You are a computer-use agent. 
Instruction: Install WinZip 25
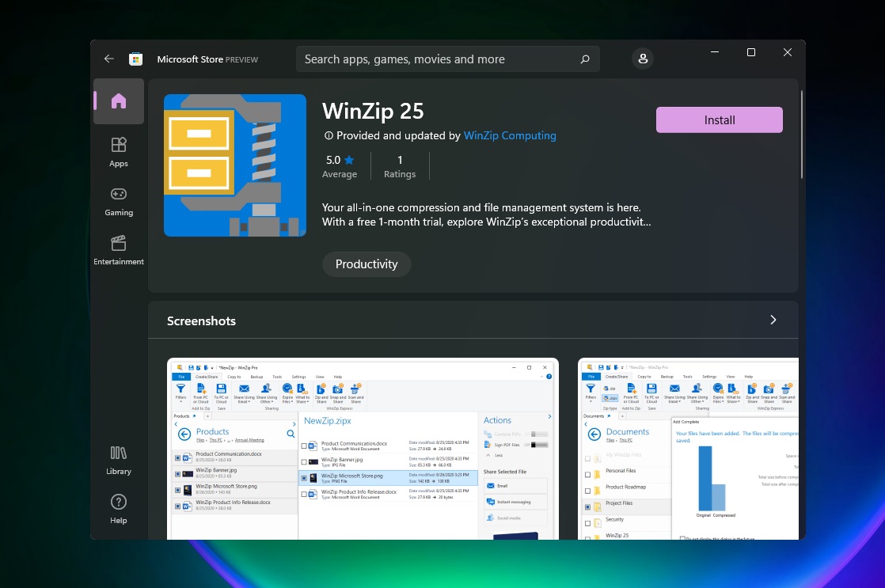coord(719,119)
